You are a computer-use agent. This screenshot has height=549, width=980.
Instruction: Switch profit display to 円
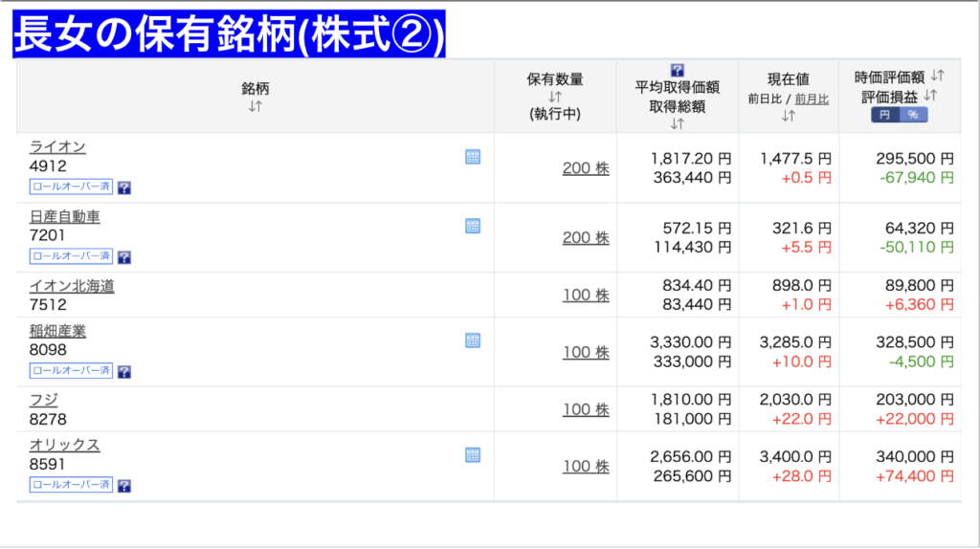point(885,115)
